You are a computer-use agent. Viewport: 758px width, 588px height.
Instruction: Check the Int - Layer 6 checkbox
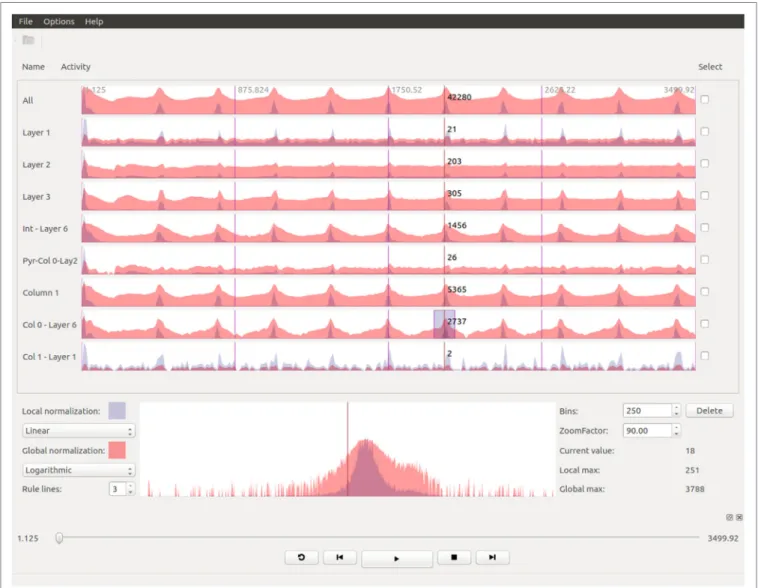pos(705,227)
